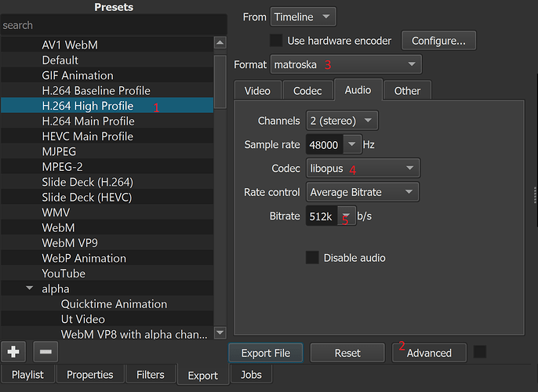
Task: Open the Channels 2 (stereo) dropdown
Action: pyautogui.click(x=342, y=121)
